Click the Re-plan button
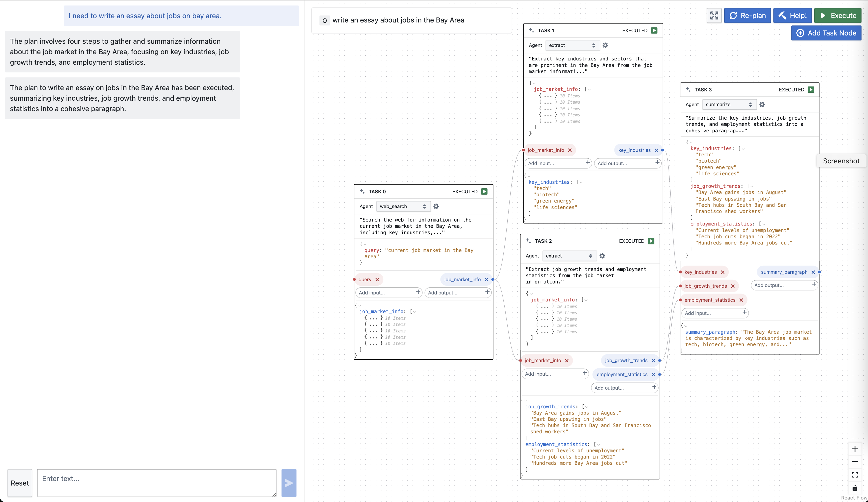This screenshot has width=868, height=502. [x=747, y=15]
